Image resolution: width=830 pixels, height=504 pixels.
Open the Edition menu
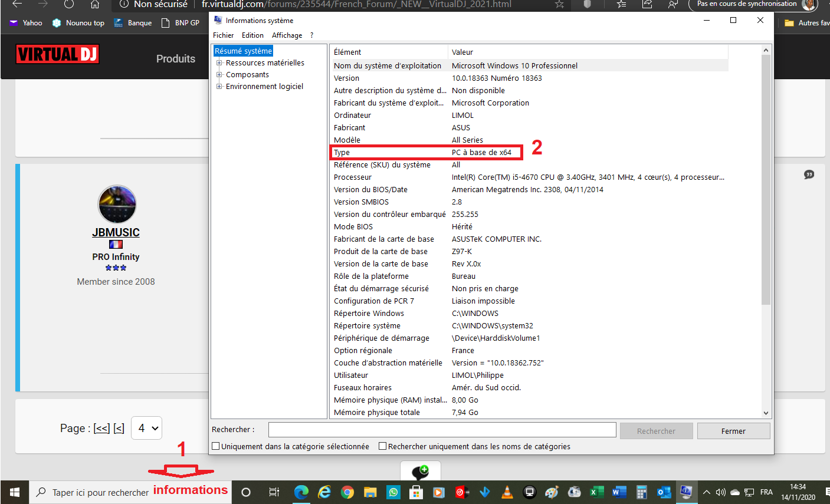[252, 35]
